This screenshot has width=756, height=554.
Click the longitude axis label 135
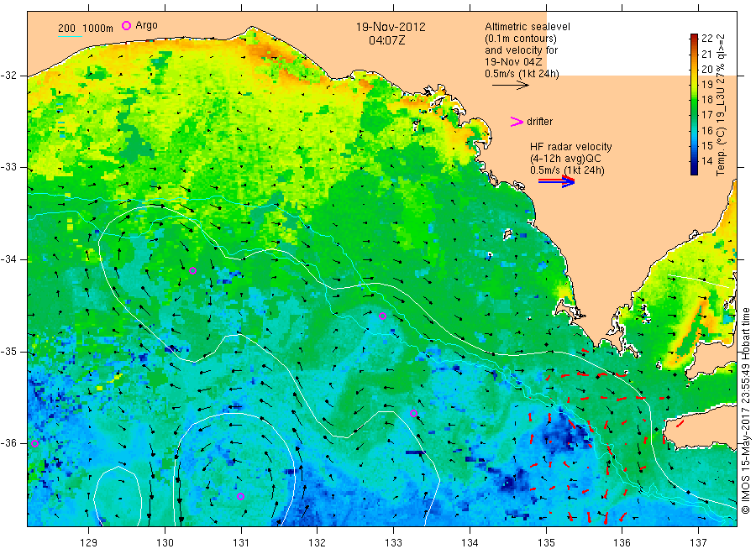(x=546, y=542)
